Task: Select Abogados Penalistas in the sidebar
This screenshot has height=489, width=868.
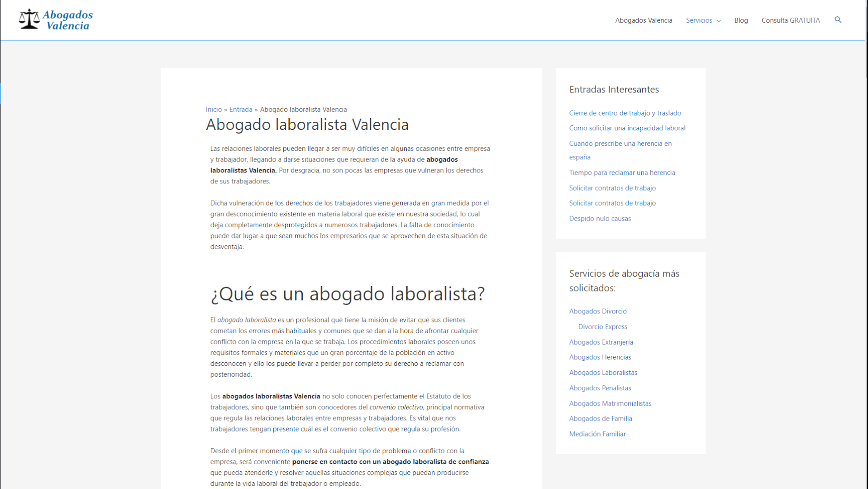Action: tap(600, 388)
